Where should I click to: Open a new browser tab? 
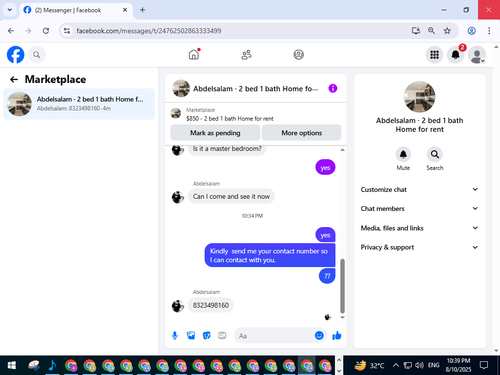pos(142,10)
